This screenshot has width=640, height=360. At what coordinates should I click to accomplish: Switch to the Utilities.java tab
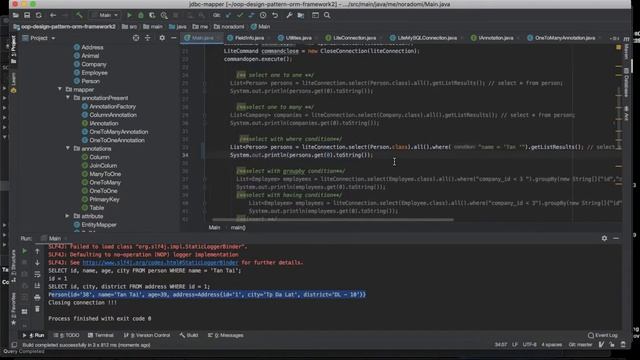pyautogui.click(x=295, y=38)
